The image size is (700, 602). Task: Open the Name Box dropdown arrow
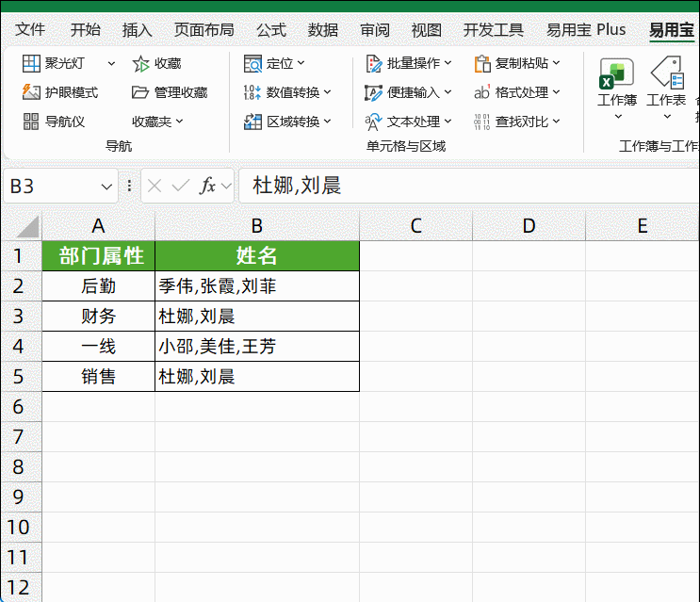[x=106, y=187]
